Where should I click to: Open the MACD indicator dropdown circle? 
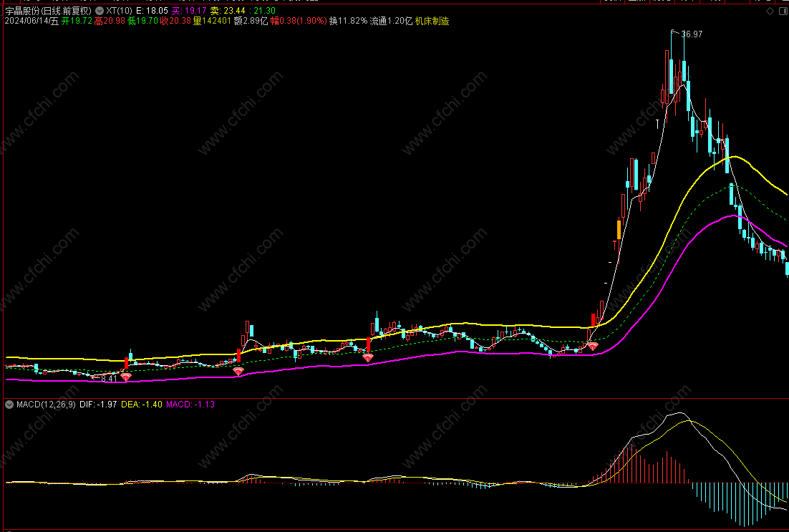[x=9, y=404]
